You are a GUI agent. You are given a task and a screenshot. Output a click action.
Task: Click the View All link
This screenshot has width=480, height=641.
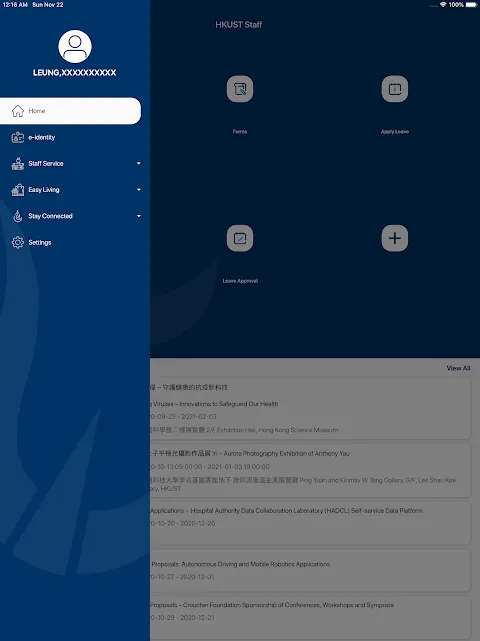pyautogui.click(x=458, y=368)
